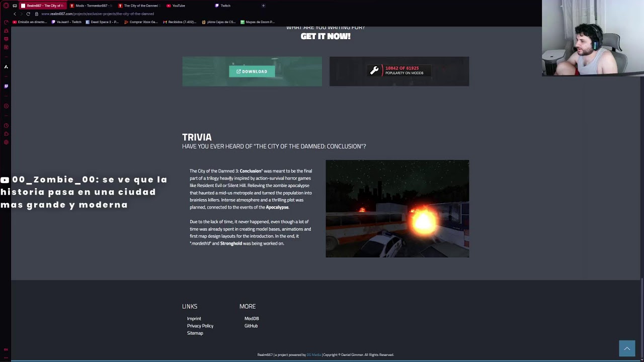Open the DG Media footer link
Image resolution: width=644 pixels, height=362 pixels.
(313, 355)
